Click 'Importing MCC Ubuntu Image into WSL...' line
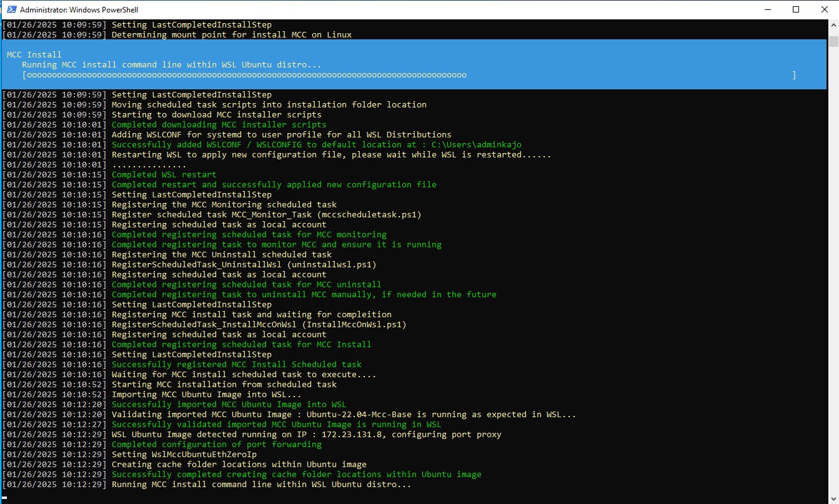Viewport: 839px width, 504px height. [207, 395]
